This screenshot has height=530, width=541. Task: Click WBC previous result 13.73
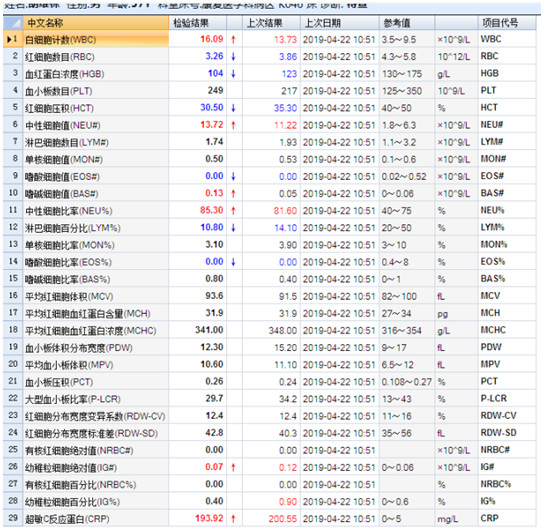click(x=285, y=40)
